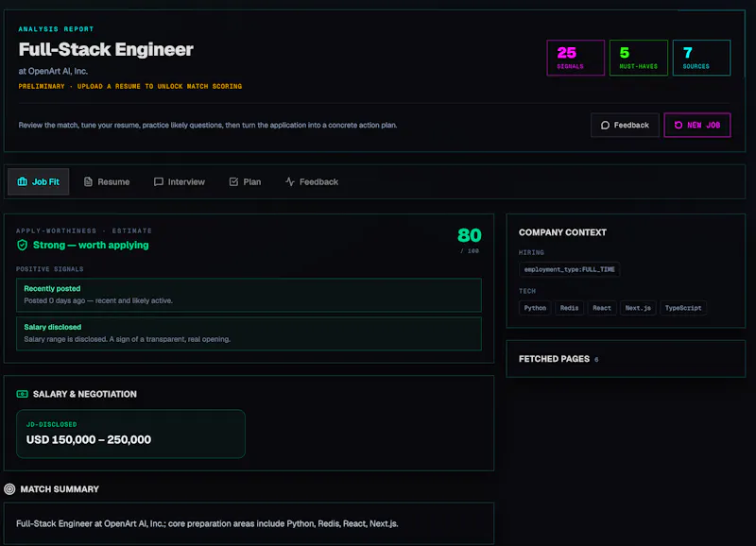The width and height of the screenshot is (756, 546).
Task: Click 'at OpenArt AI, Inc.' text
Action: pyautogui.click(x=53, y=72)
